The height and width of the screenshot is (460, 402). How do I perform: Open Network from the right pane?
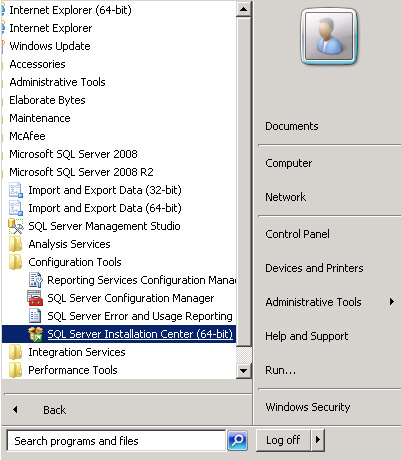point(285,197)
